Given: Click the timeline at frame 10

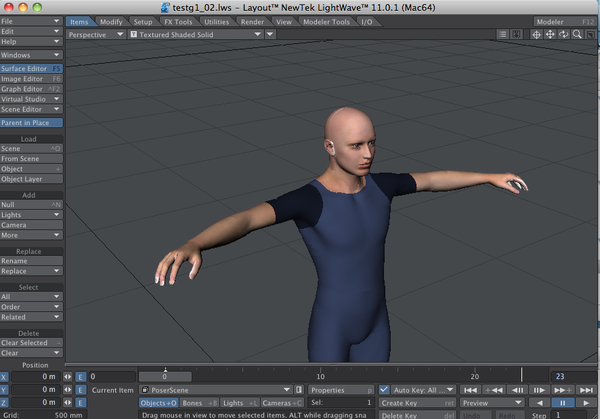Looking at the screenshot, I should pos(320,377).
